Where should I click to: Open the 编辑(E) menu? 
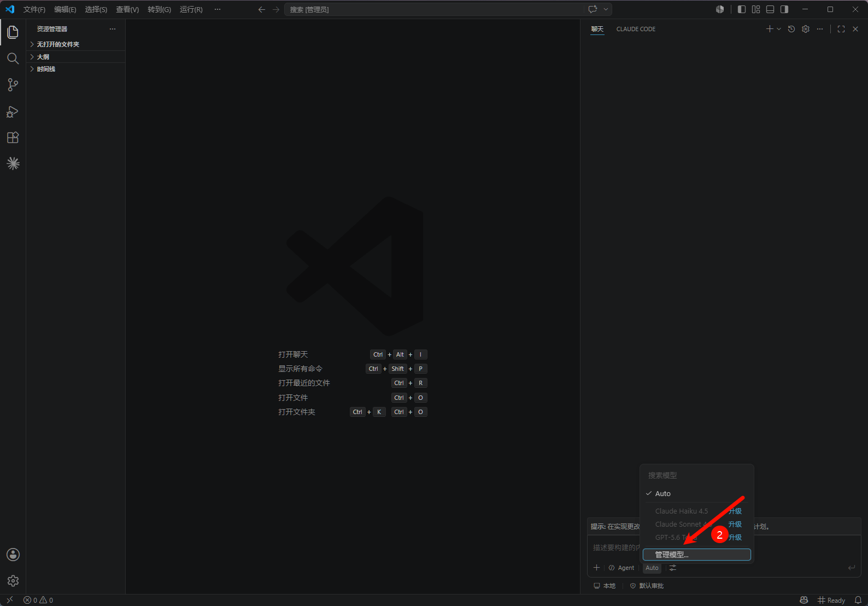pyautogui.click(x=65, y=9)
